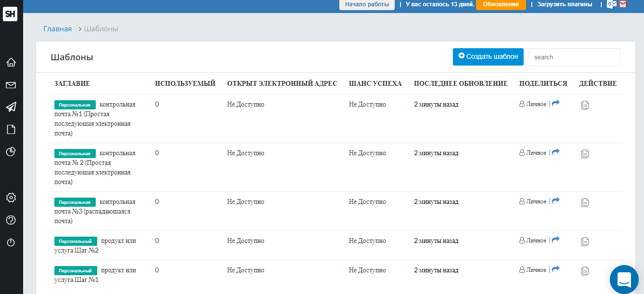This screenshot has width=644, height=294.
Task: Share template Шаг №2 via arrow icon
Action: coord(555,240)
